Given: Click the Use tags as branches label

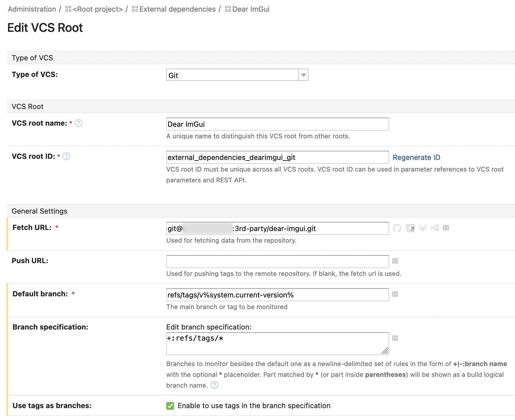Looking at the screenshot, I should click(x=52, y=406).
